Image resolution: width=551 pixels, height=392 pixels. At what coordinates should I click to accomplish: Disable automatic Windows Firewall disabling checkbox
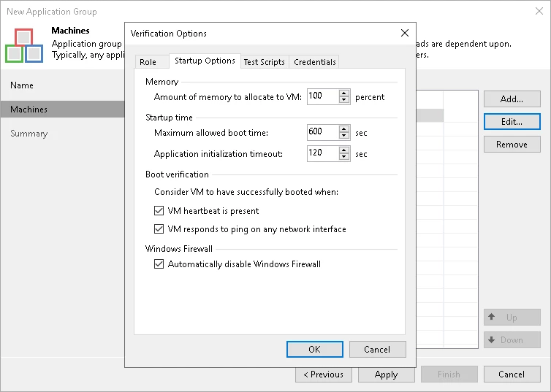tap(159, 264)
